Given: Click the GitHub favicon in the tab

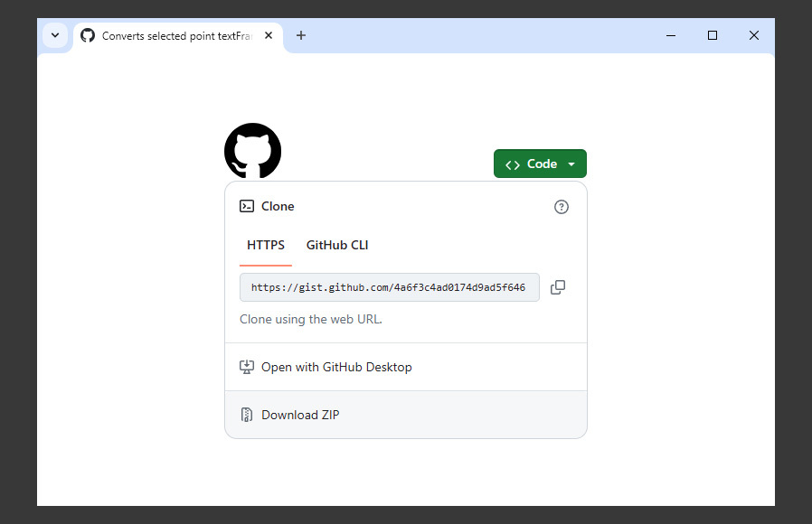Looking at the screenshot, I should pos(88,36).
